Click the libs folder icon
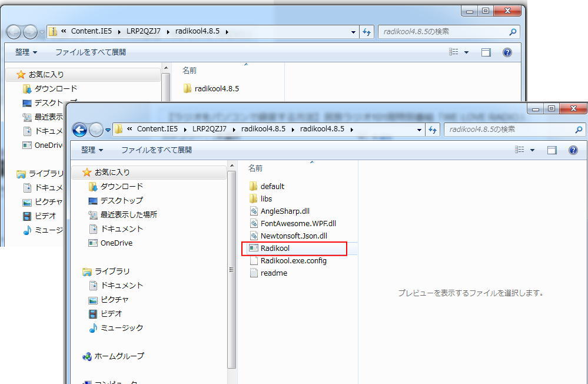The image size is (588, 384). click(254, 198)
